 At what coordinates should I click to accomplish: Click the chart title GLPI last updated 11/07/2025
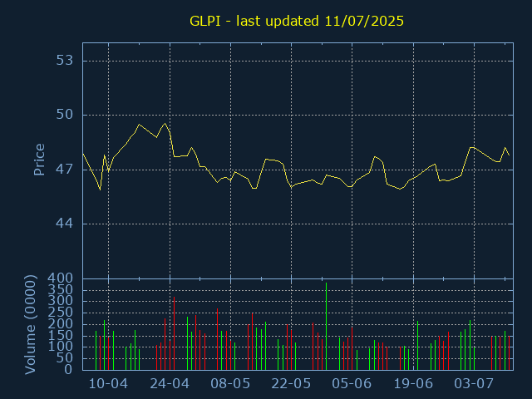tap(297, 21)
